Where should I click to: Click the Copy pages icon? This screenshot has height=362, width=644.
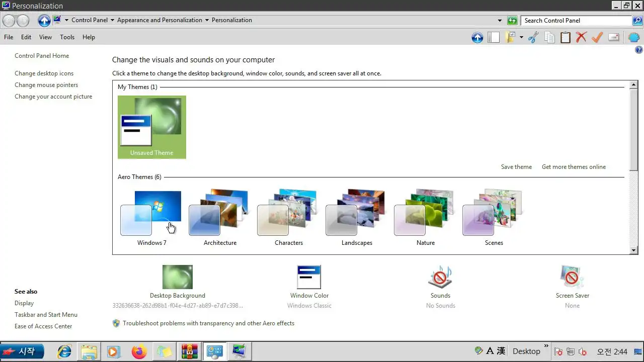click(x=549, y=37)
